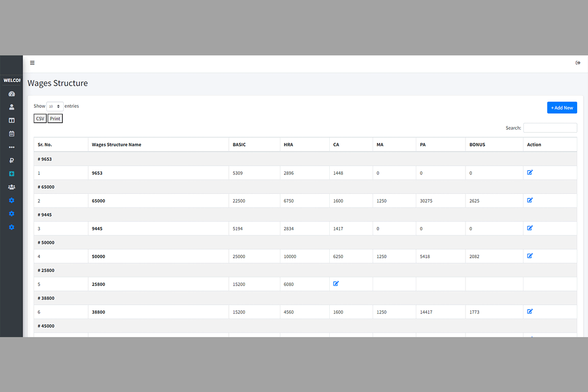Select the '# 50000' group row

click(x=305, y=243)
